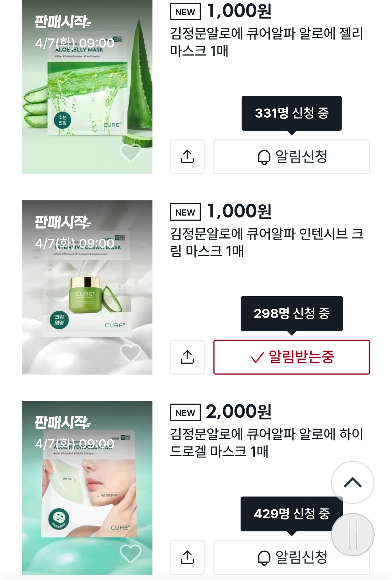Turn off alert for Intensive Cream Mask

pyautogui.click(x=291, y=357)
